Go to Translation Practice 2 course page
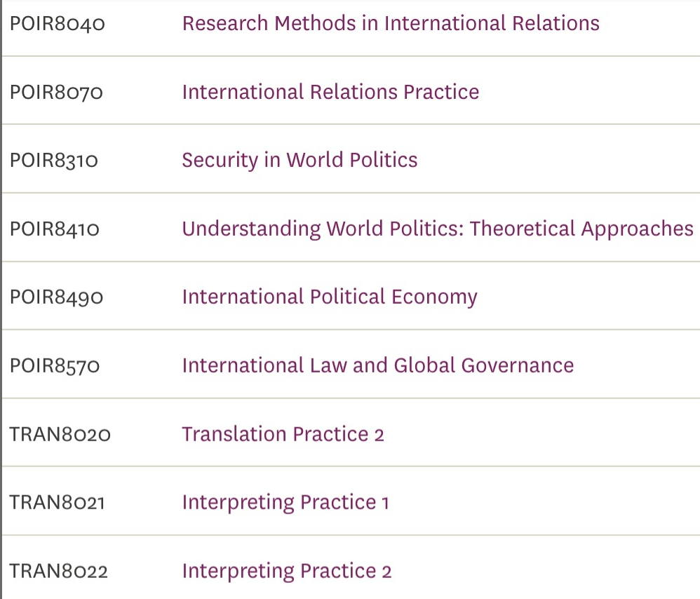 [283, 434]
